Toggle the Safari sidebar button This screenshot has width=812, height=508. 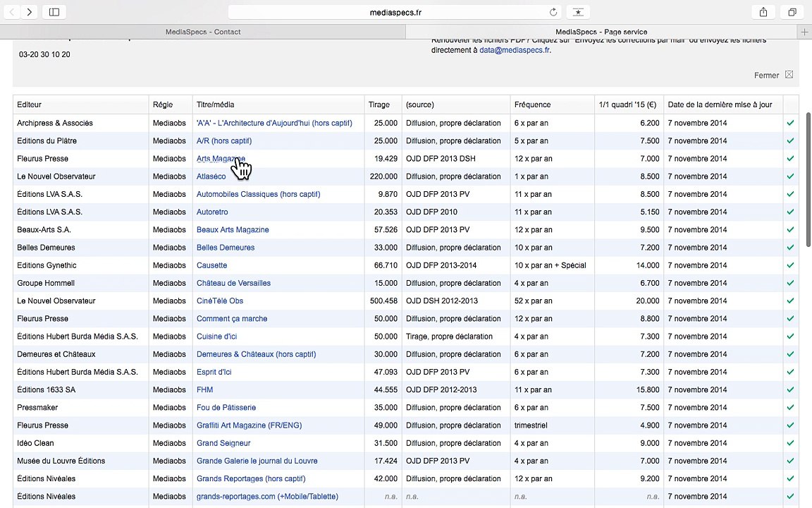54,12
